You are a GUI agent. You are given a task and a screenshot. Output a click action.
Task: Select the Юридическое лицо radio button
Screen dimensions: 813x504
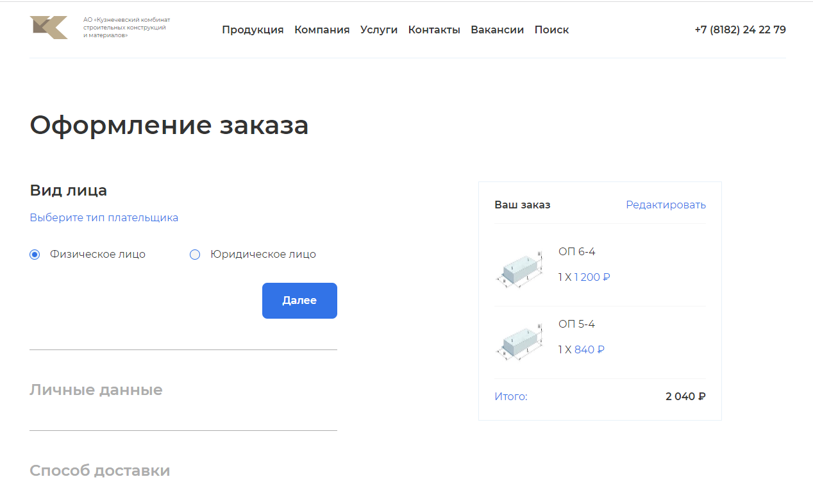point(195,255)
